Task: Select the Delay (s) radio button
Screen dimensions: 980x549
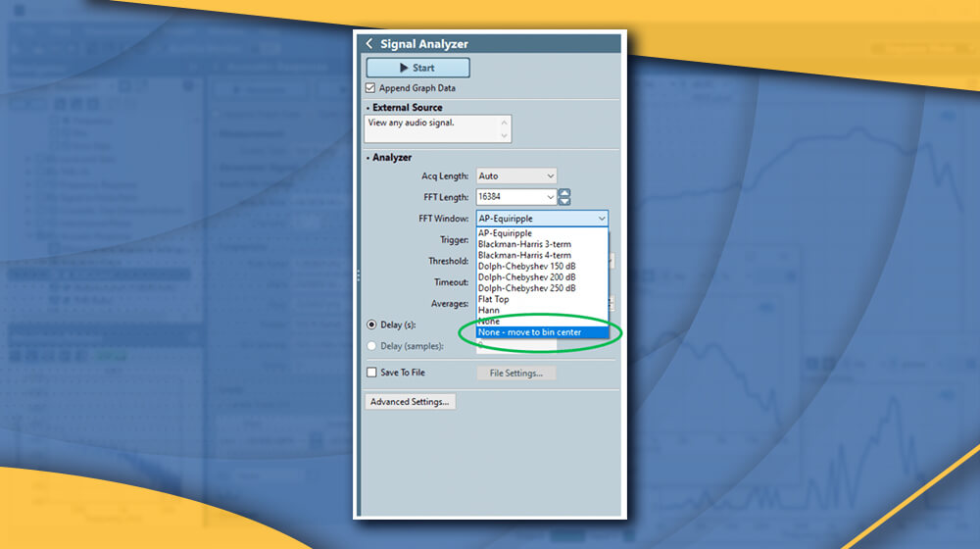Action: [x=371, y=324]
